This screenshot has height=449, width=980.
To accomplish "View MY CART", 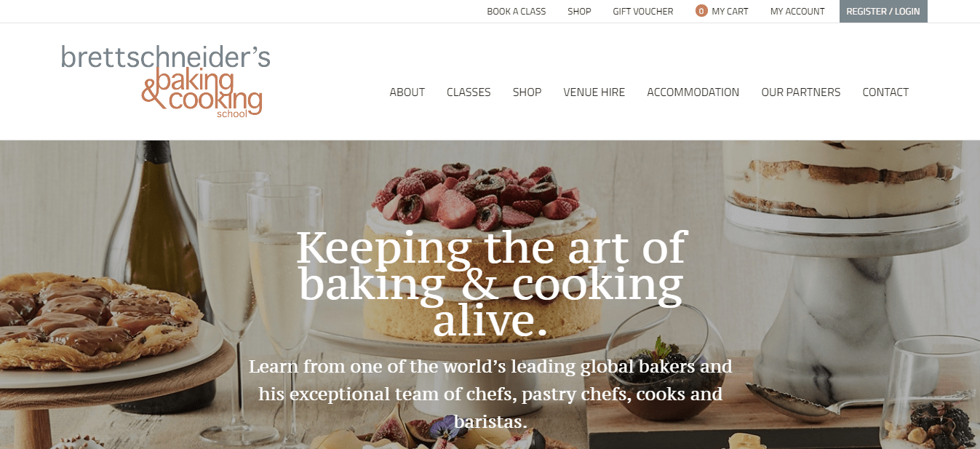I will [730, 12].
